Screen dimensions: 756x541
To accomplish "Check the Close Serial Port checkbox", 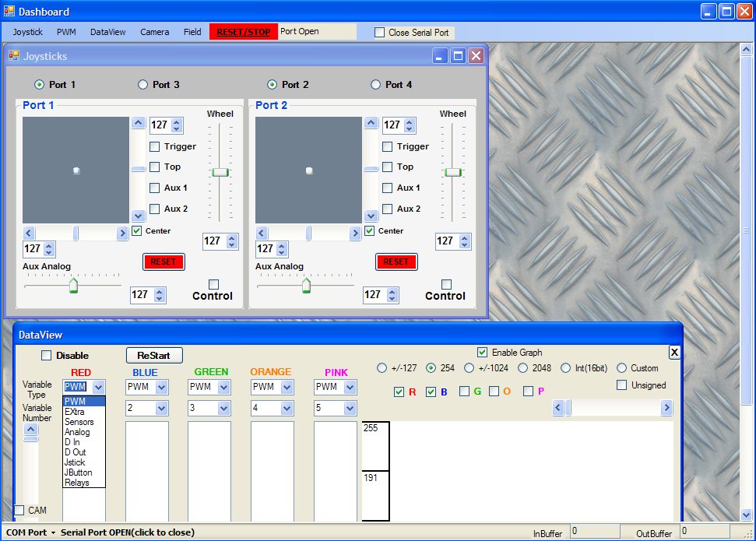I will (379, 32).
